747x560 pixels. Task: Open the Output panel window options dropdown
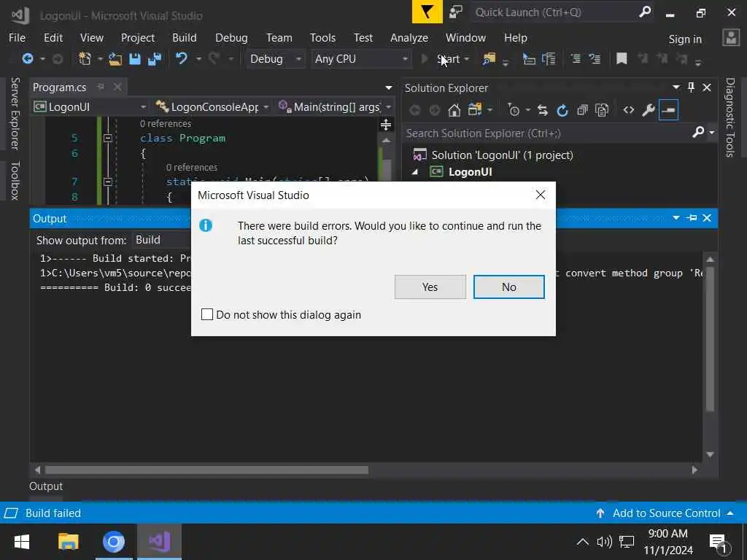676,218
